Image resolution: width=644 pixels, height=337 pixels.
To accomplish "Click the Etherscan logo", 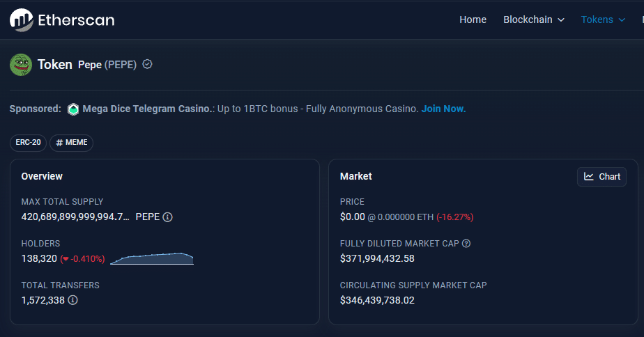I will pyautogui.click(x=21, y=19).
